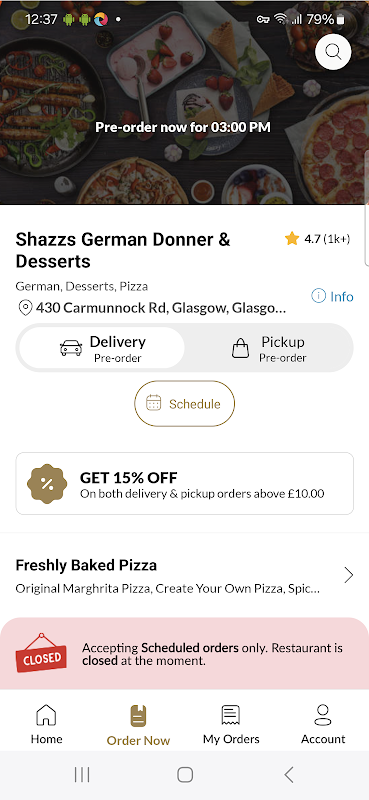This screenshot has height=800, width=369.
Task: Tap the 430 Carmunnock Rd address text
Action: point(161,308)
